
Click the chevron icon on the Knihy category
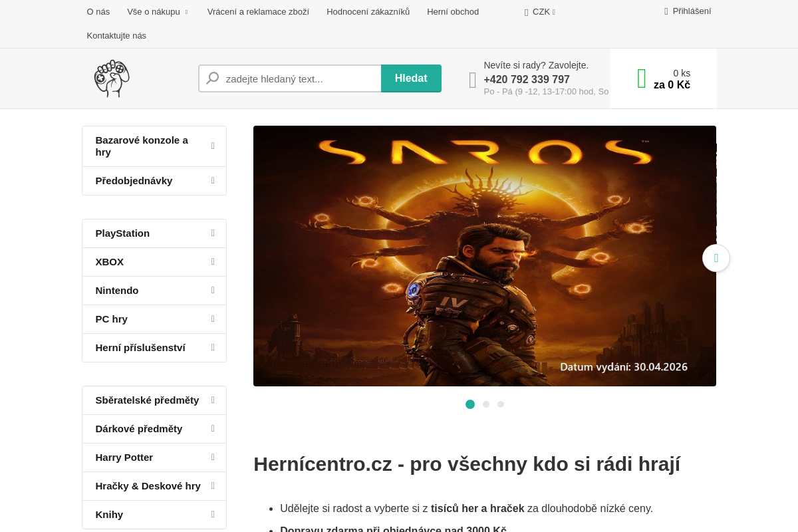click(212, 514)
